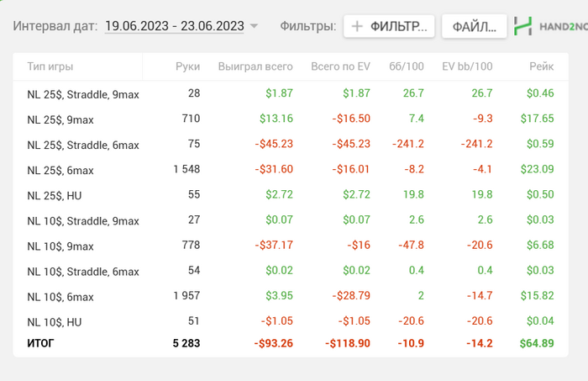The width and height of the screenshot is (588, 381).
Task: Select the NL 10$, Straddle, 6max row
Action: (x=83, y=271)
